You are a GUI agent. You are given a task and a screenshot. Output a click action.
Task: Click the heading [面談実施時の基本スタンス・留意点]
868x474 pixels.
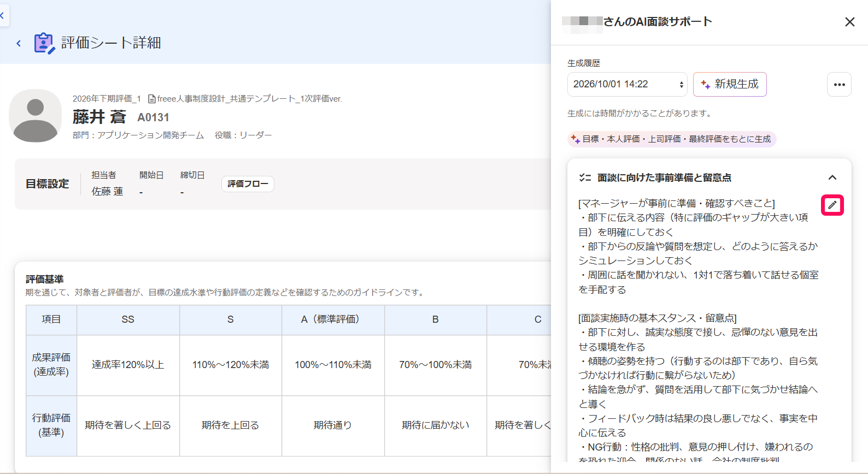pos(658,318)
